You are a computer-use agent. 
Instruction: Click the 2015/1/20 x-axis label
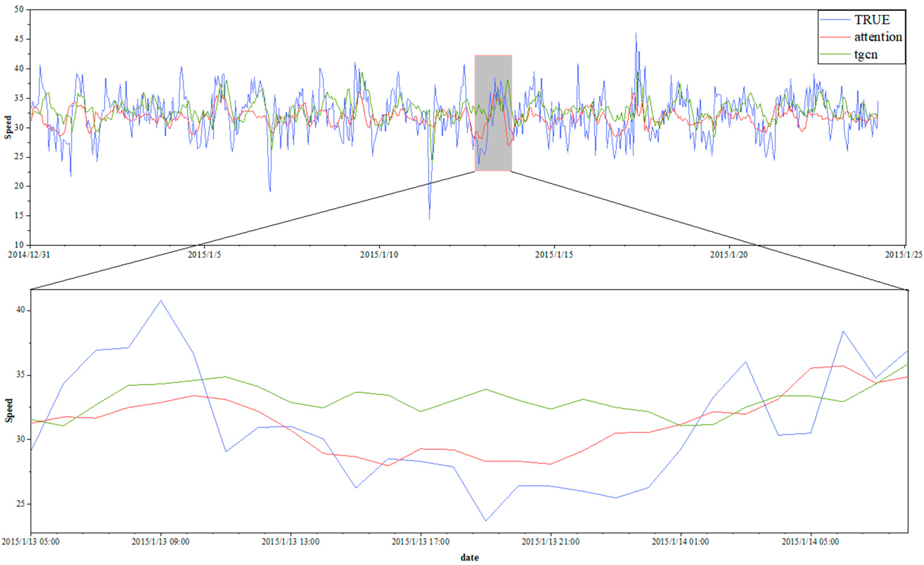click(729, 255)
